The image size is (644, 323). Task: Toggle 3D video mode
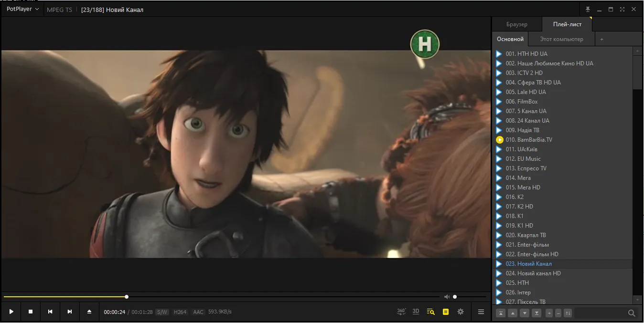coord(416,312)
